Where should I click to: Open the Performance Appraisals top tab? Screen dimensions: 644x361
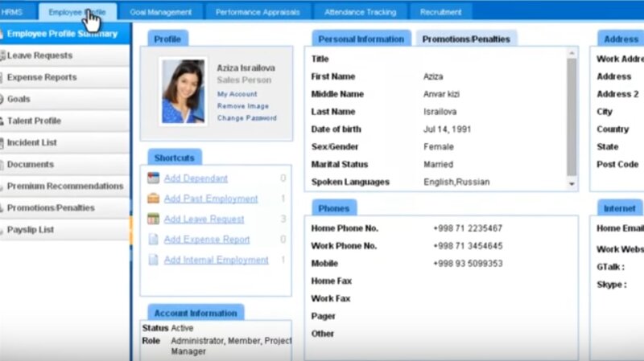tap(258, 12)
